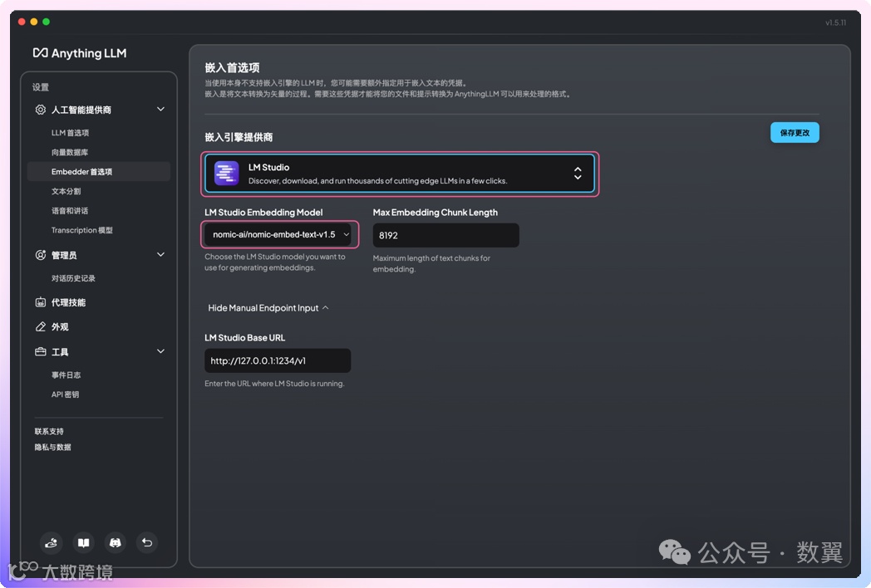Click the 嵌入首选项 page heading
This screenshot has height=588, width=871.
[232, 68]
